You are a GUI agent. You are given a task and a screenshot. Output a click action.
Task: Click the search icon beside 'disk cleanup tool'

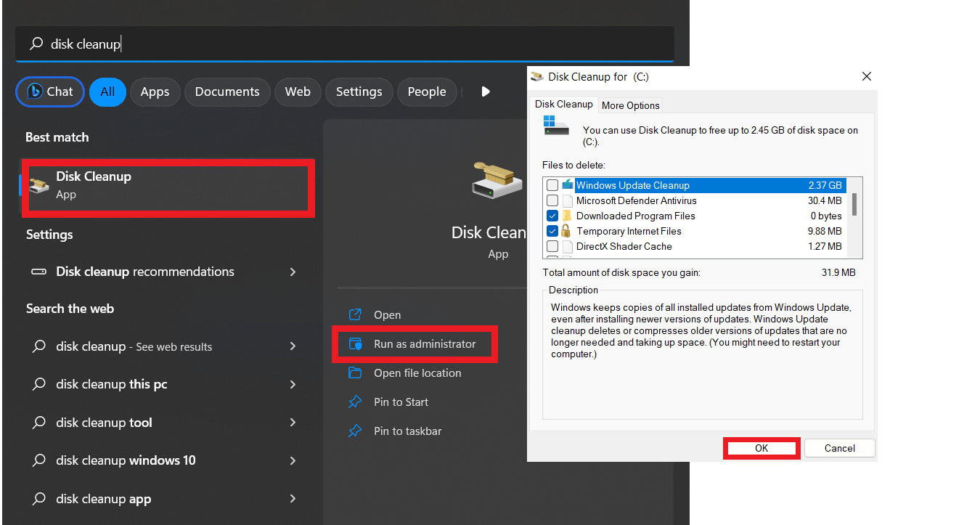39,423
